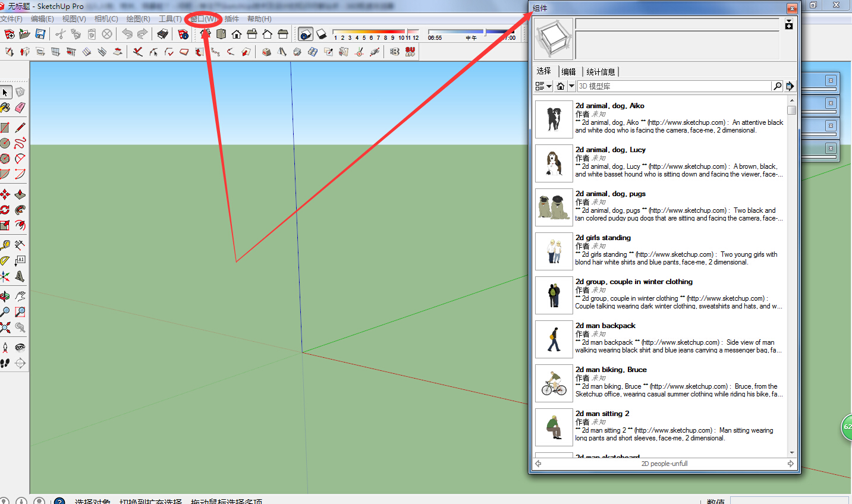Switch to the 编辑 tab
Viewport: 852px width, 504px height.
(x=568, y=72)
